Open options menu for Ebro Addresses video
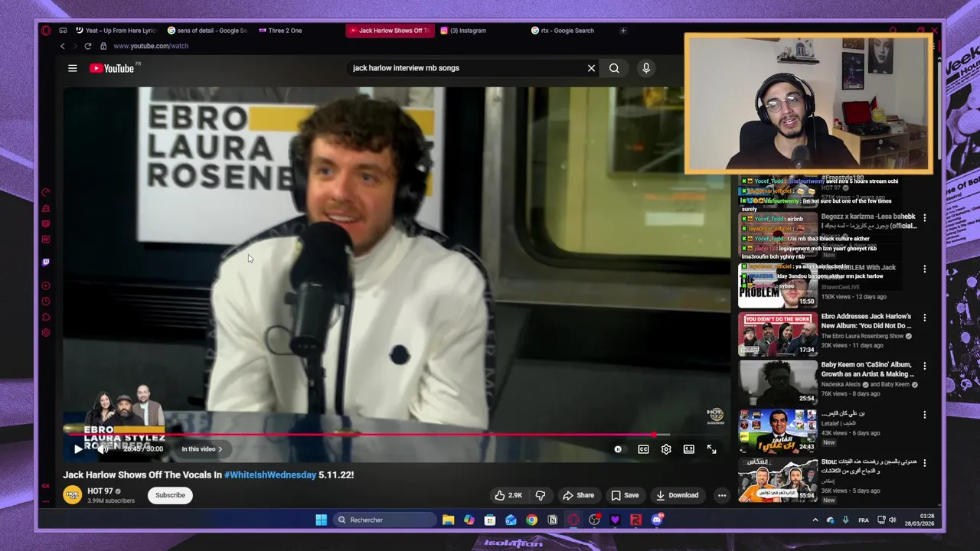Image resolution: width=980 pixels, height=551 pixels. click(924, 318)
